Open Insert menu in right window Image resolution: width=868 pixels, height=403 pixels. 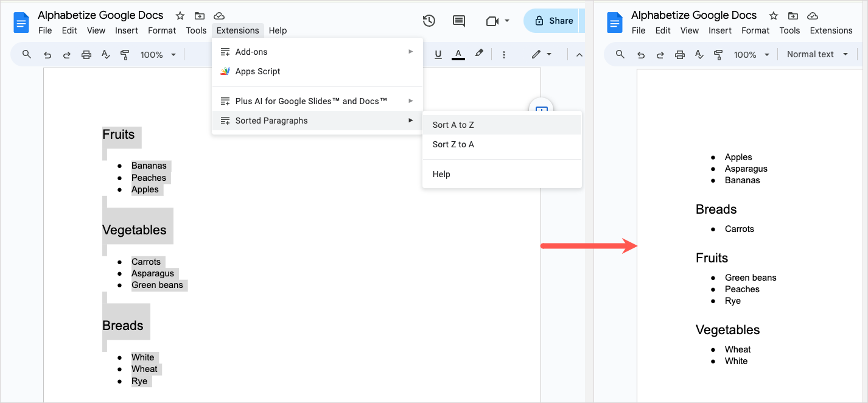coord(720,30)
